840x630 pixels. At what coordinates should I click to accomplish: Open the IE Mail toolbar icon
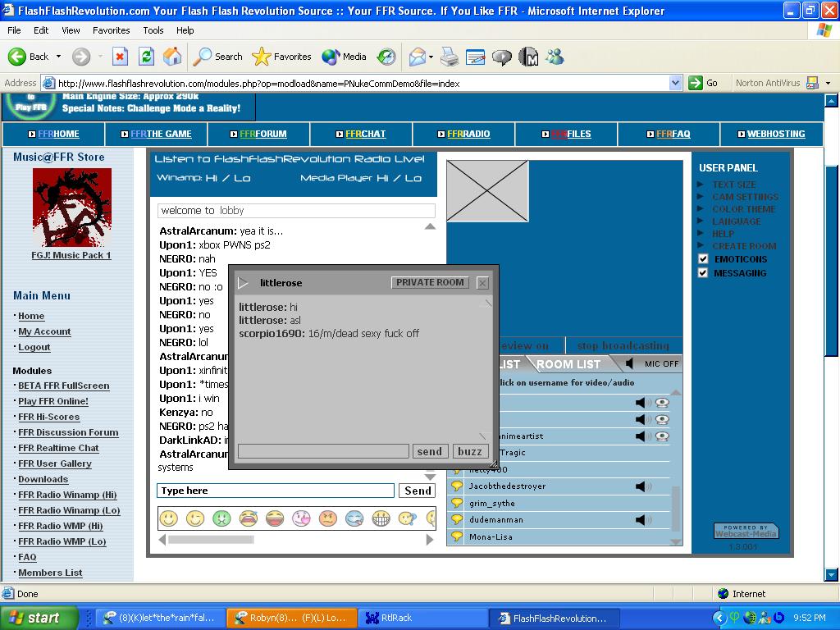click(x=418, y=57)
